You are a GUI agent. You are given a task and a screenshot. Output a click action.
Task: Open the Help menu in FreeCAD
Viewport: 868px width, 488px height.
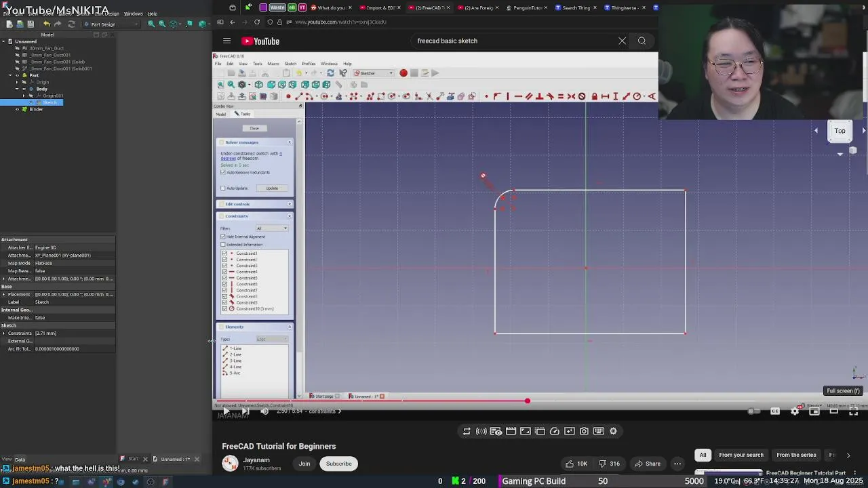coord(153,14)
